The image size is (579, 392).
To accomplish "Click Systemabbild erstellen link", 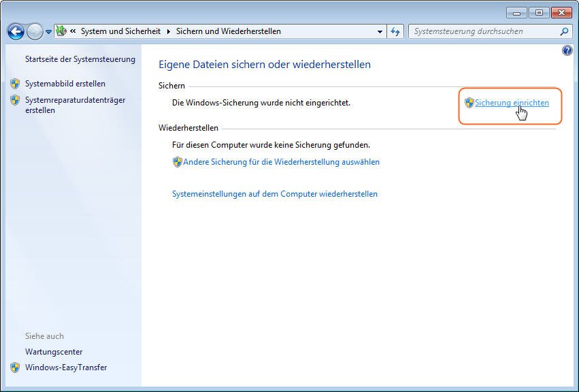I will (65, 84).
